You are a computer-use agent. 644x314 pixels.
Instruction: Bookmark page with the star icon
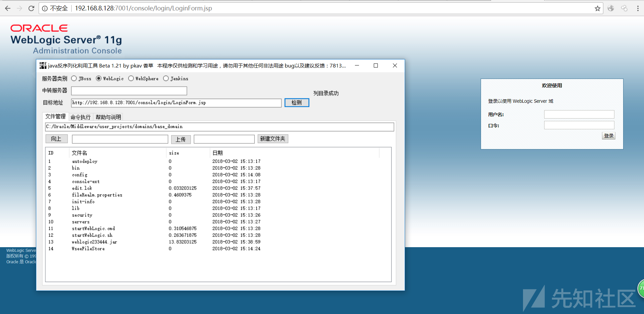click(x=597, y=8)
